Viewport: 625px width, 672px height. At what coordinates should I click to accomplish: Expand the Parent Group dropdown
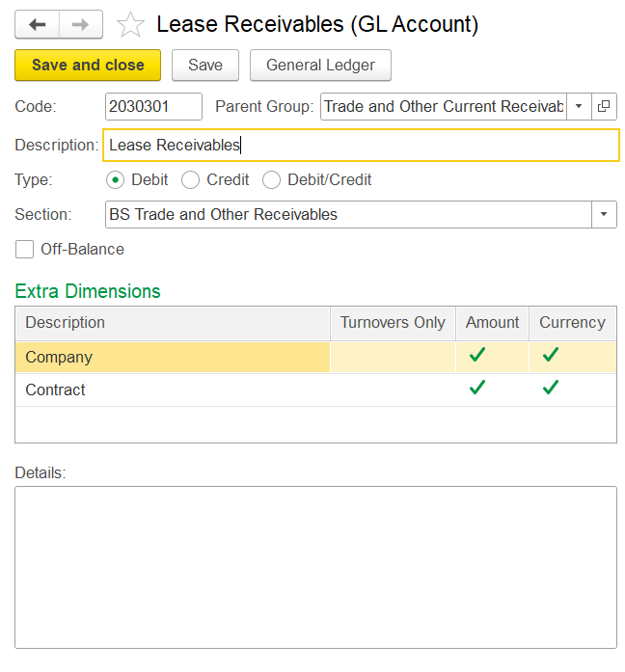(x=579, y=106)
